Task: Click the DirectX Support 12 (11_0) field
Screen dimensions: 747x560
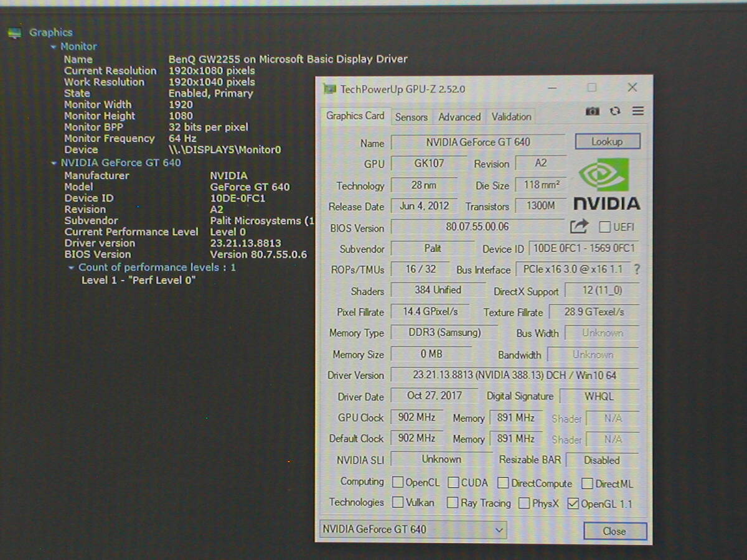Action: pos(602,291)
